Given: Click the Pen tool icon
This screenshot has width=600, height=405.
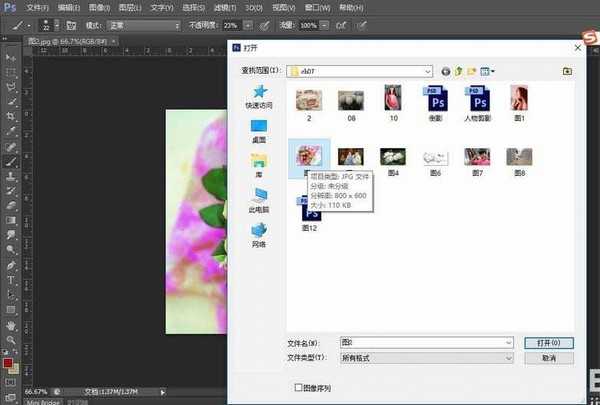Looking at the screenshot, I should click(x=11, y=266).
